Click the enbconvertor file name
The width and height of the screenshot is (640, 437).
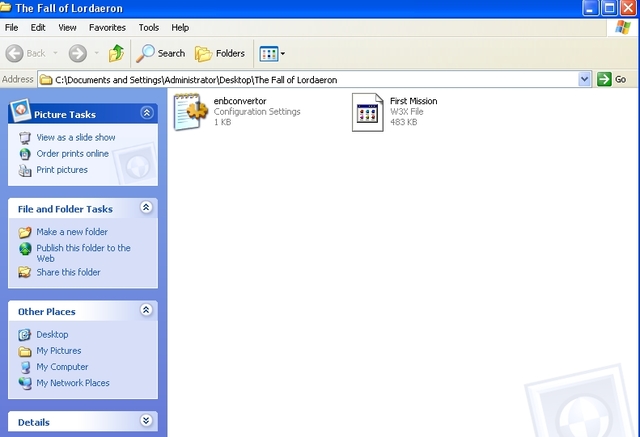tap(240, 101)
